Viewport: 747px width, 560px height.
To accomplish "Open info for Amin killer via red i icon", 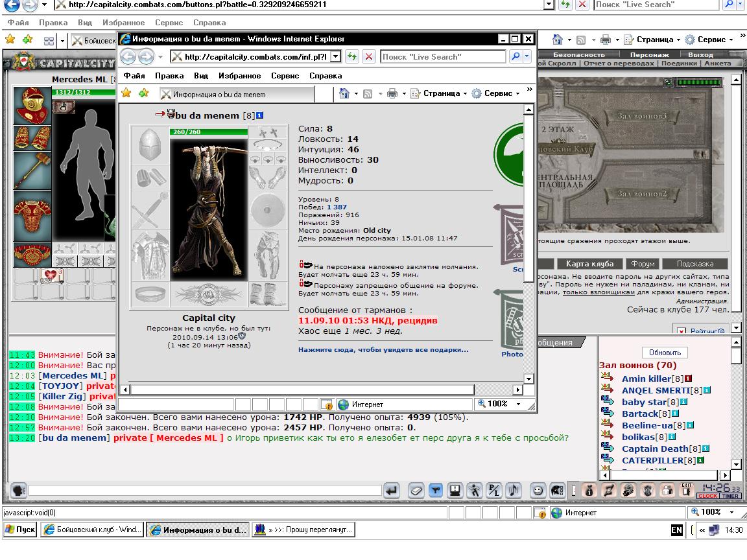I will [x=689, y=379].
